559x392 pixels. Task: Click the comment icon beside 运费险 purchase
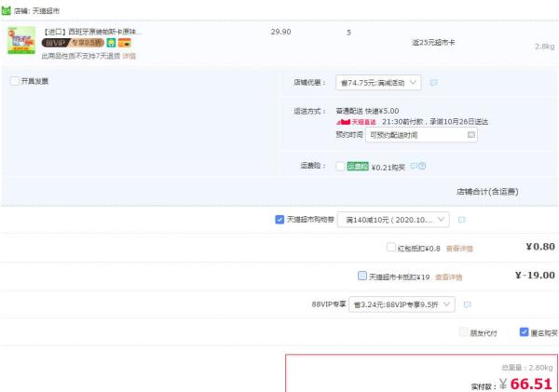414,166
